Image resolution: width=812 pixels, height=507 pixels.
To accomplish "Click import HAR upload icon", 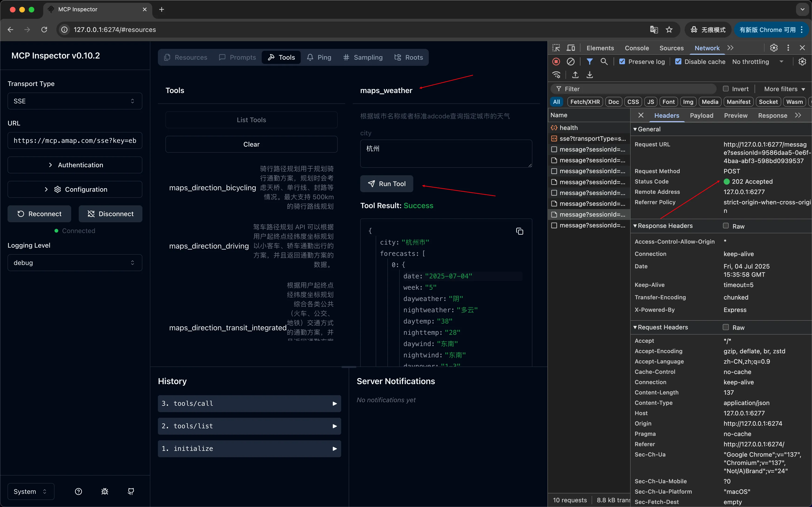I will click(x=575, y=75).
